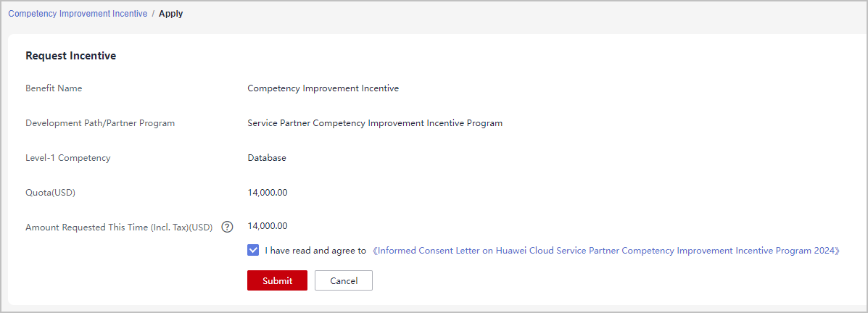Click the help icon beside Amount Requested

pos(227,227)
